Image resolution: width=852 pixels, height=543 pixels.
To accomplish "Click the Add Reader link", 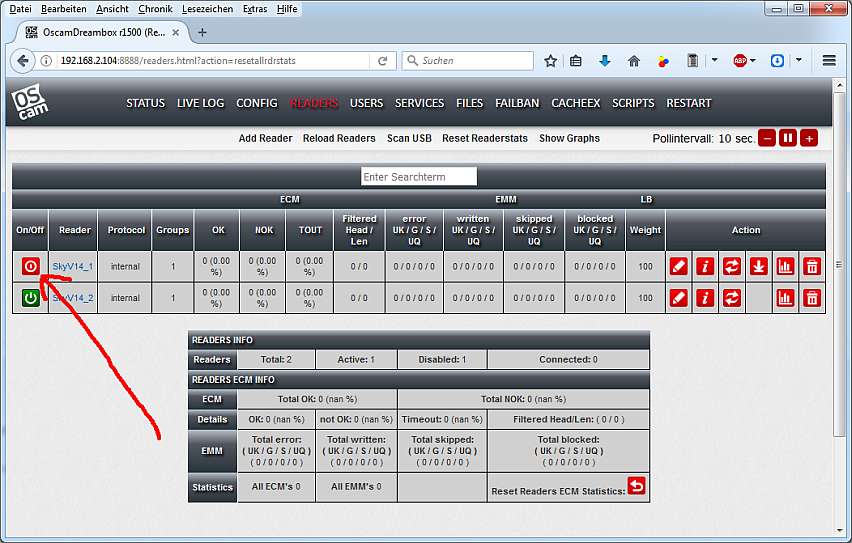I will pyautogui.click(x=265, y=138).
